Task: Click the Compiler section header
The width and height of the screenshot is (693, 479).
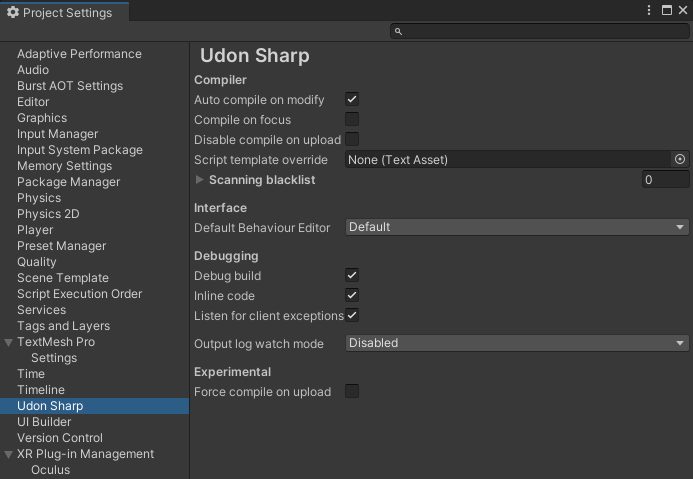Action: click(x=220, y=80)
